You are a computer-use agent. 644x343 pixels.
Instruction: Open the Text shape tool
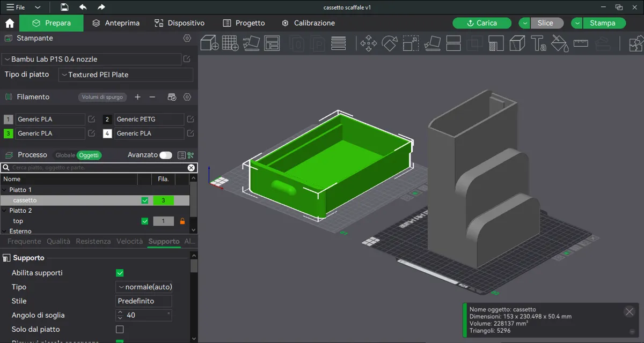click(538, 43)
